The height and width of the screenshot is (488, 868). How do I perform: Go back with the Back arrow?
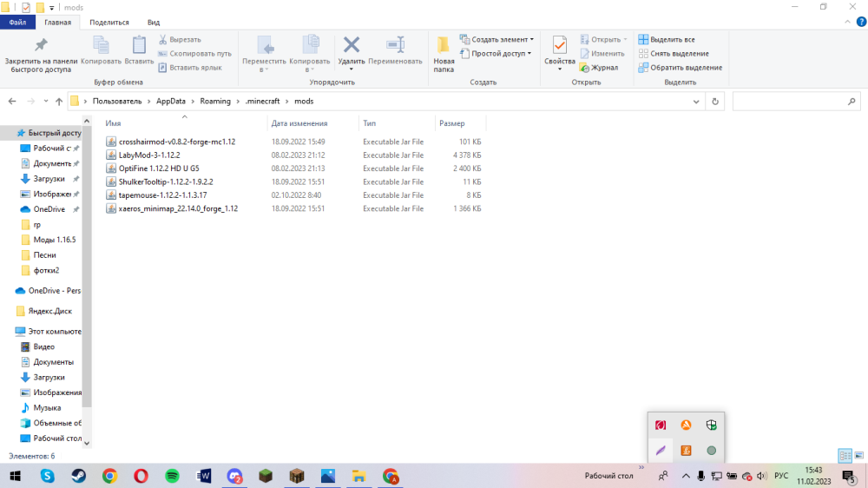coord(12,102)
